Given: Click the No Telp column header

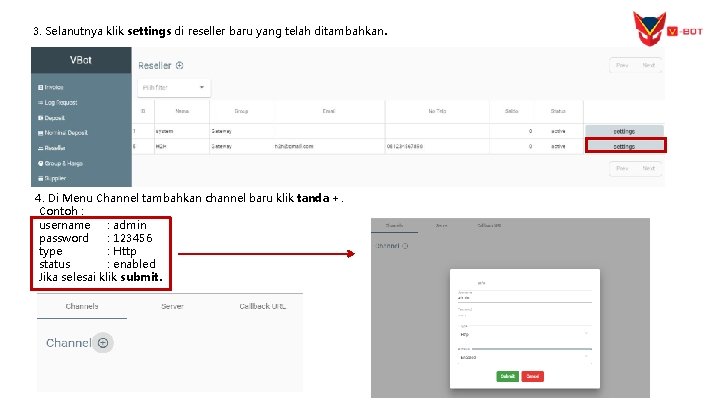Looking at the screenshot, I should coord(437,111).
